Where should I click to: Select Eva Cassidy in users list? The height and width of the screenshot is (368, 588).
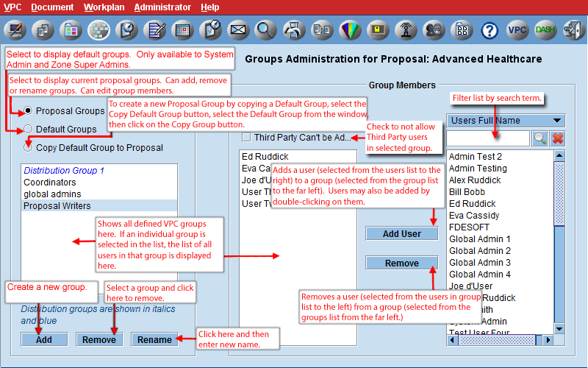501,215
